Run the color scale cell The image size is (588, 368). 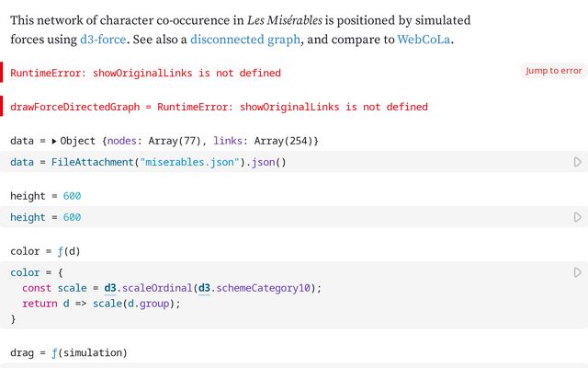[x=577, y=272]
